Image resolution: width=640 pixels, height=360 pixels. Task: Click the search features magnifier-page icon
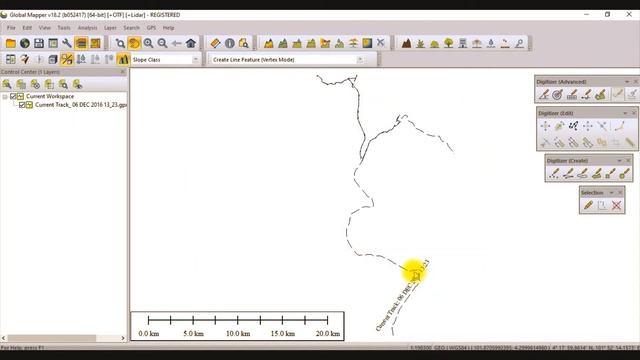[x=244, y=43]
